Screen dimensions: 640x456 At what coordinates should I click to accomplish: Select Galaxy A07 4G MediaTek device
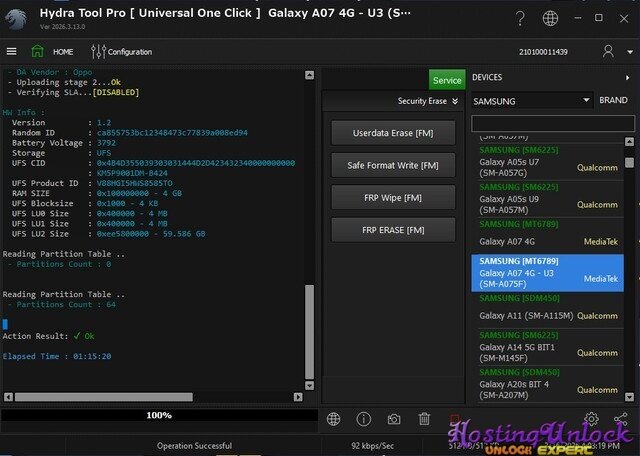(x=546, y=236)
